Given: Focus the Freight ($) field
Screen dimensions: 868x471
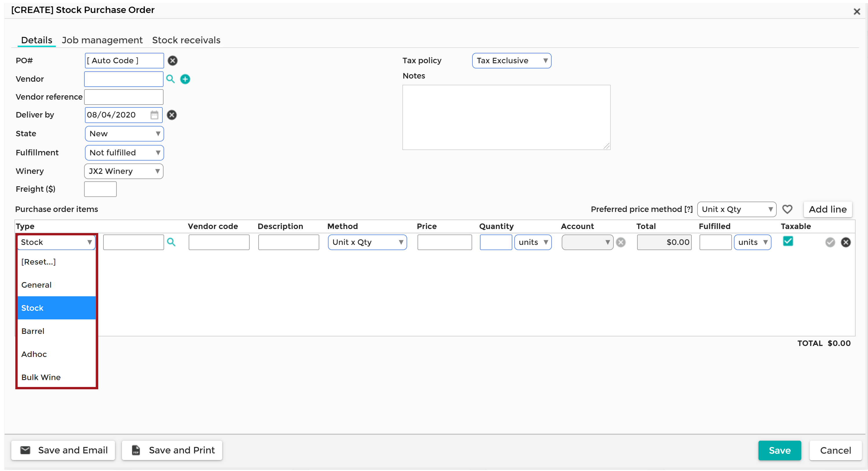Looking at the screenshot, I should (x=101, y=189).
